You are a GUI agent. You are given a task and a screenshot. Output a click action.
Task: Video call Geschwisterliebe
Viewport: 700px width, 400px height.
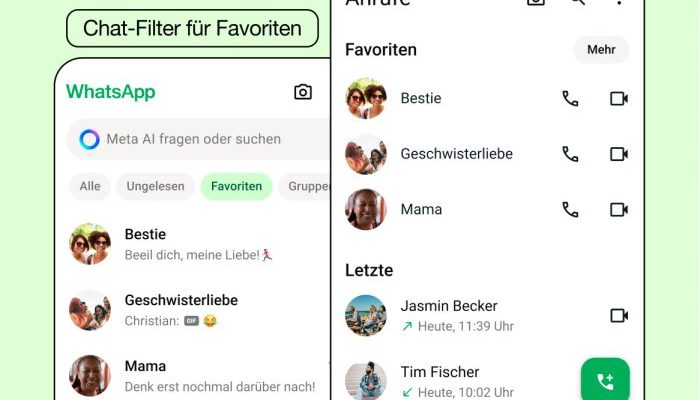click(619, 154)
